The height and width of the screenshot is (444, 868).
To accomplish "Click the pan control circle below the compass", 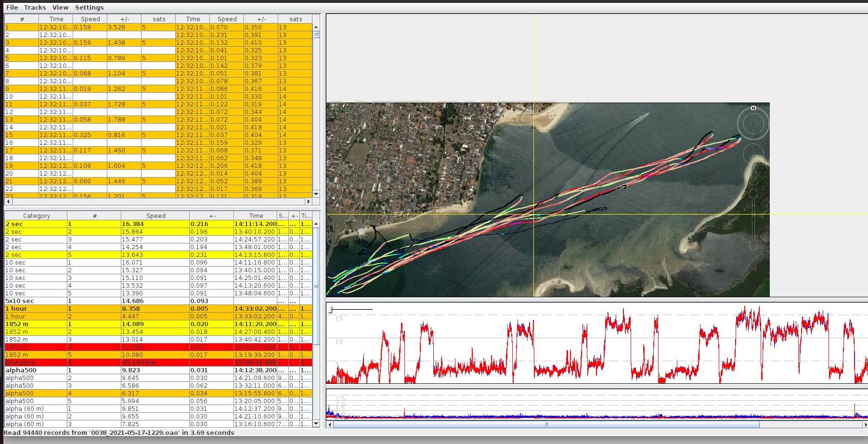I will pos(753,154).
